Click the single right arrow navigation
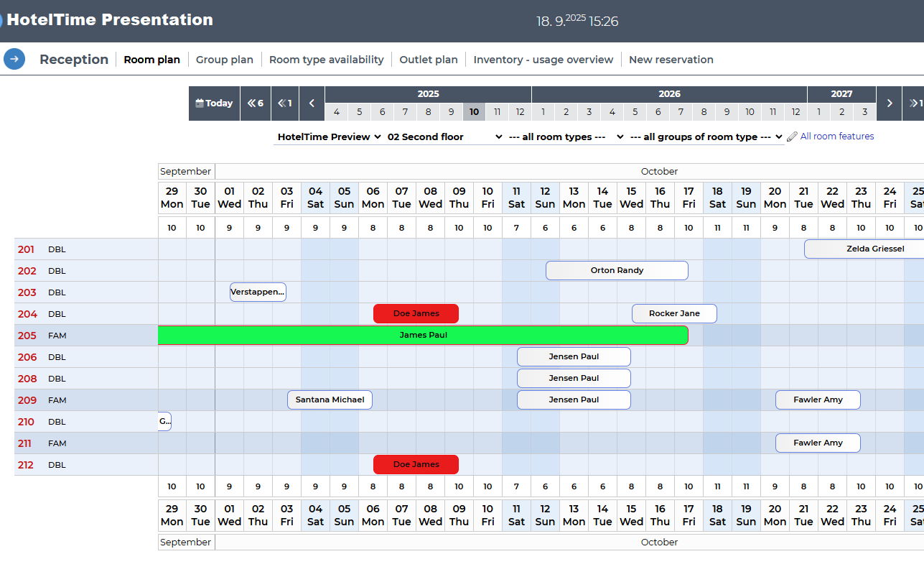 pos(889,103)
